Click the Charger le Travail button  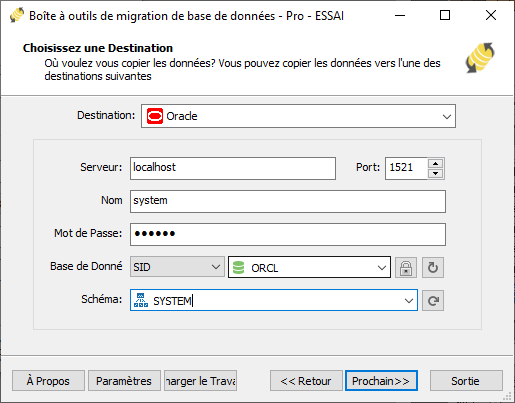(x=200, y=380)
